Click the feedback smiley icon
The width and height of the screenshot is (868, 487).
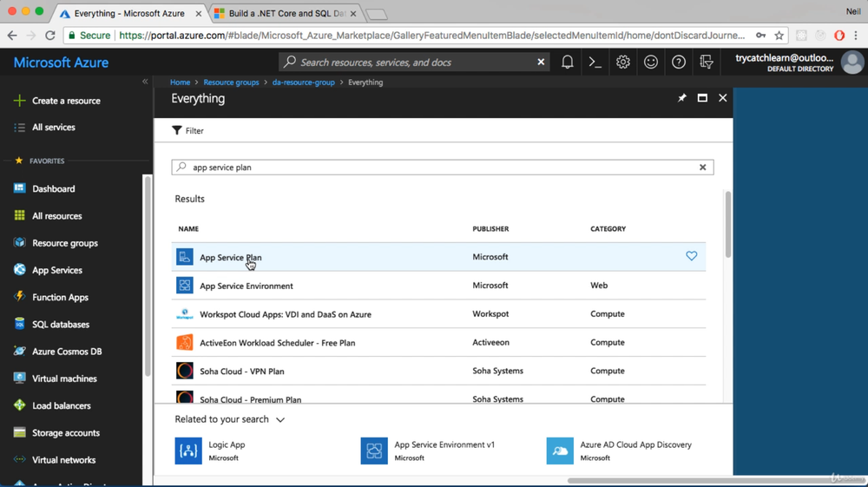[x=650, y=63]
